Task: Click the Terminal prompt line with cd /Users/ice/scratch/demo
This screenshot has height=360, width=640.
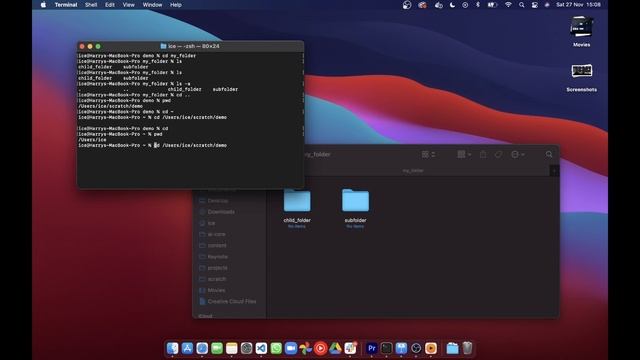Action: [x=153, y=145]
